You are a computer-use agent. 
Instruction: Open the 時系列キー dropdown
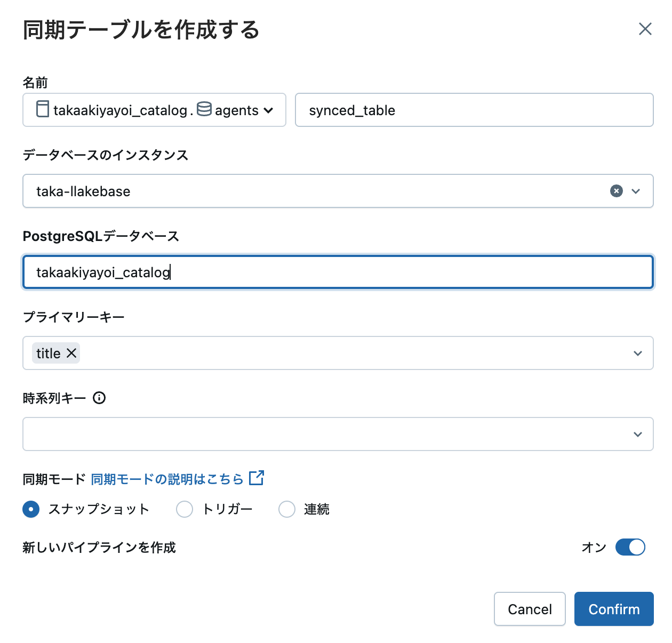pos(637,434)
